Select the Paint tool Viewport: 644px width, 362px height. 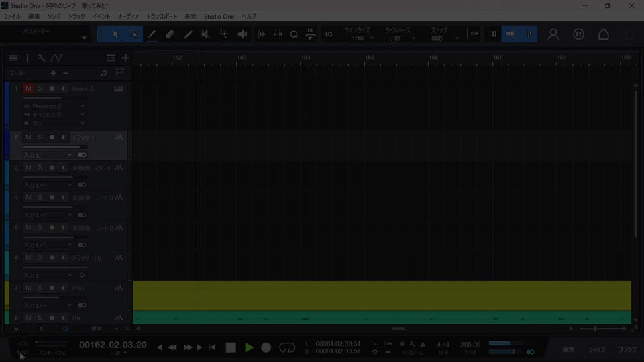click(x=188, y=34)
